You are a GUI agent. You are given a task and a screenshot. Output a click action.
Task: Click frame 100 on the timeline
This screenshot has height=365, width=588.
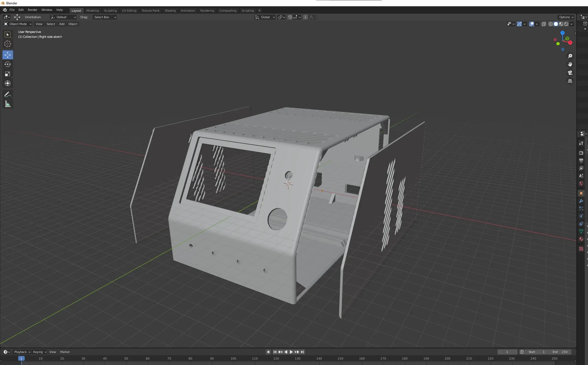pyautogui.click(x=233, y=359)
